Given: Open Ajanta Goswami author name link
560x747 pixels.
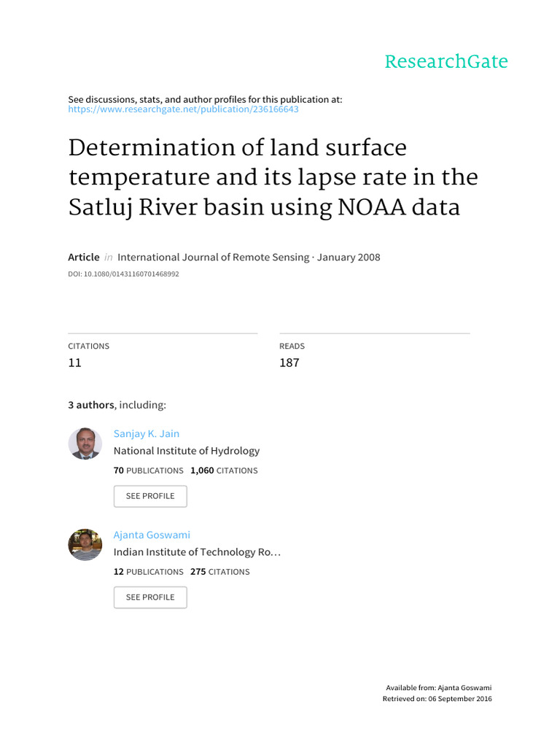Looking at the screenshot, I should pos(152,535).
